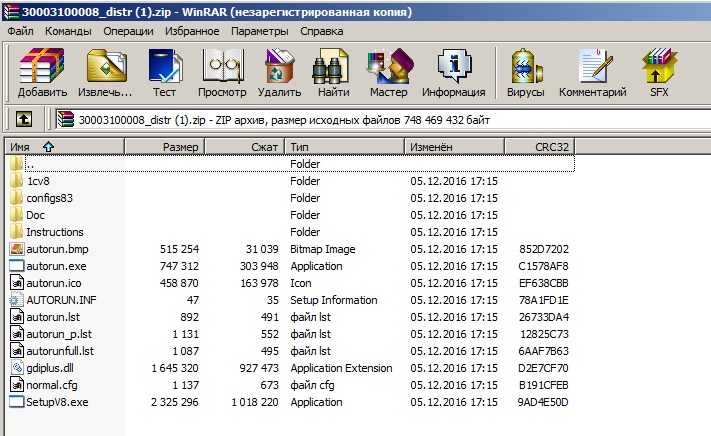Open the Избранное menu
Viewport: 711px width, 436px height.
click(x=192, y=31)
